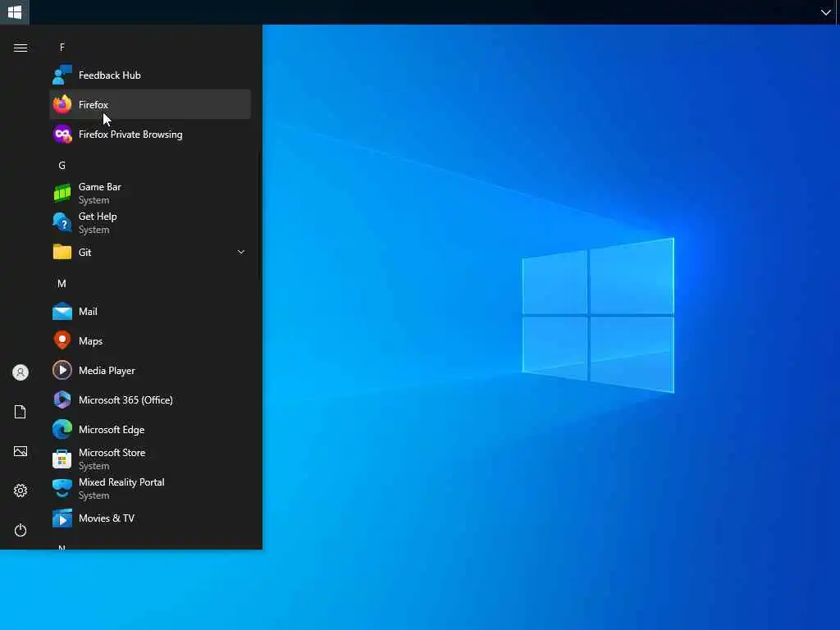This screenshot has height=630, width=840.
Task: Jump to letter M section header
Action: tap(62, 283)
